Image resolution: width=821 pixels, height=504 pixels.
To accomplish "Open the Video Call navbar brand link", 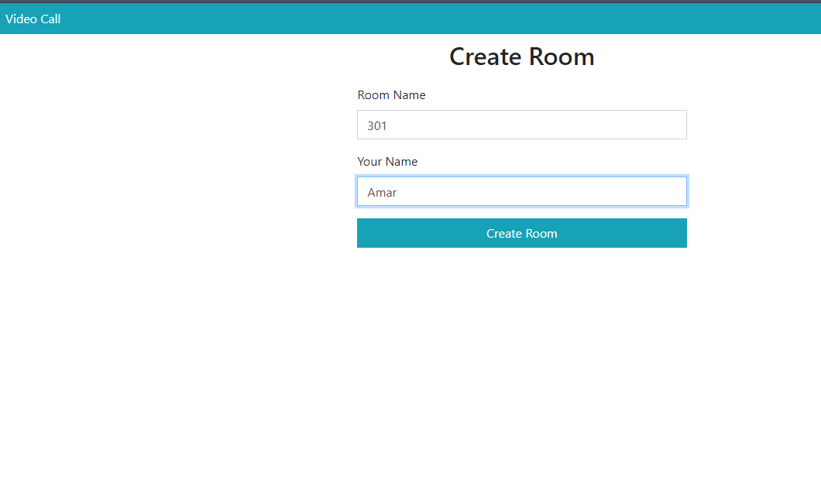I will (x=33, y=19).
